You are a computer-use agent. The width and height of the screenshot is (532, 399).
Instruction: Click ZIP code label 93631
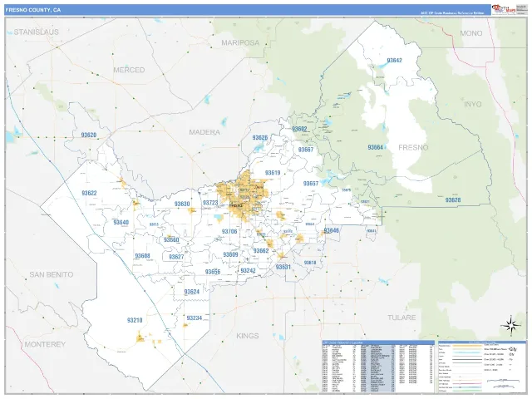click(x=283, y=267)
